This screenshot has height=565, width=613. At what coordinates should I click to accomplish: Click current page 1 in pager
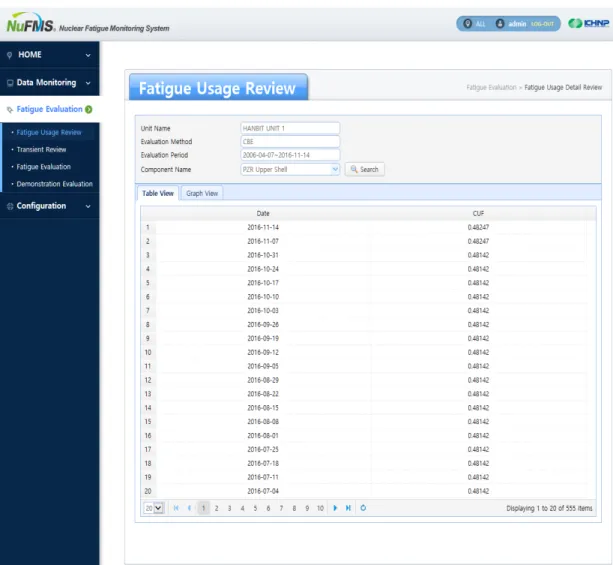[x=203, y=508]
